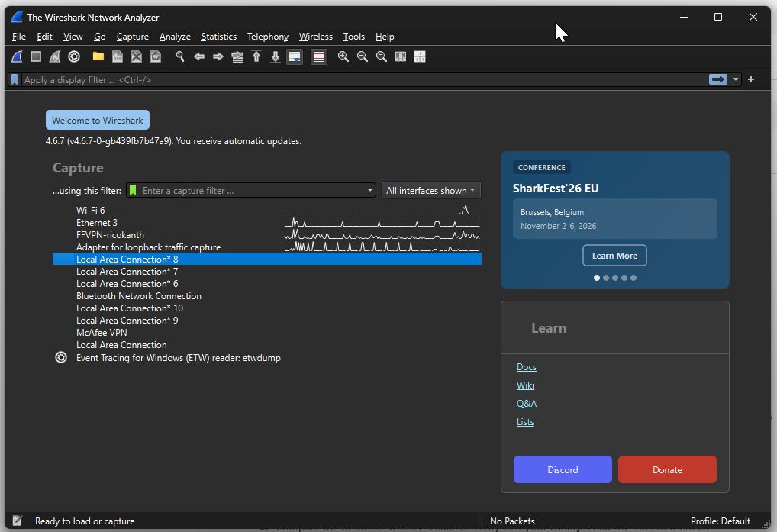Toggle auto-scroll during live capture
This screenshot has width=777, height=532.
pos(295,56)
